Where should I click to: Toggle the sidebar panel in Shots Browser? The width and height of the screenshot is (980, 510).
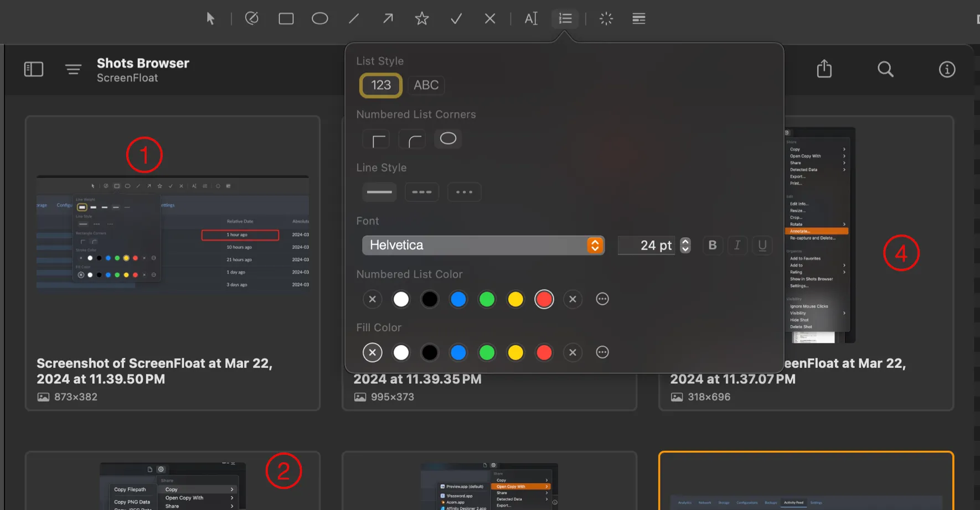click(x=33, y=69)
